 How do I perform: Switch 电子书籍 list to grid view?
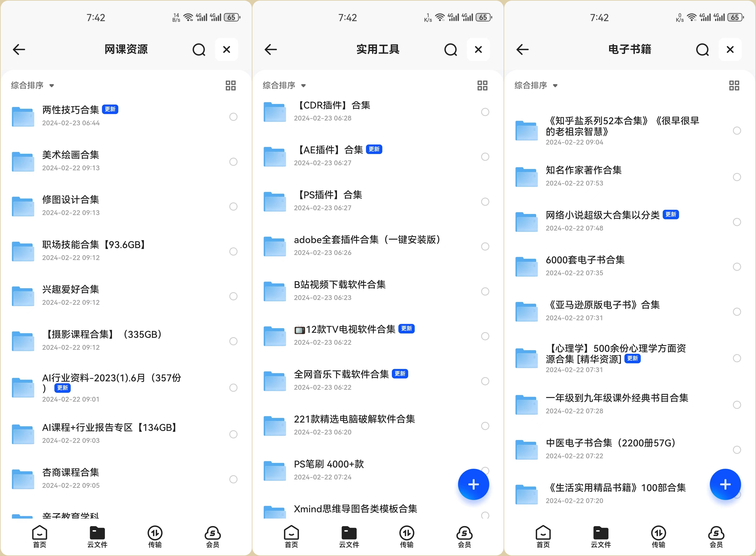coord(734,86)
